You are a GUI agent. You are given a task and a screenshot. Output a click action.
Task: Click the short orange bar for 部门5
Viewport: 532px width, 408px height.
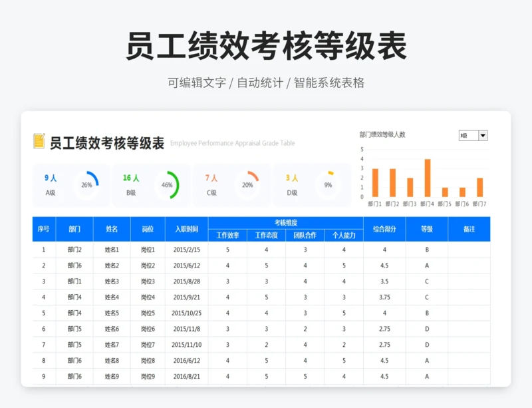pyautogui.click(x=445, y=192)
